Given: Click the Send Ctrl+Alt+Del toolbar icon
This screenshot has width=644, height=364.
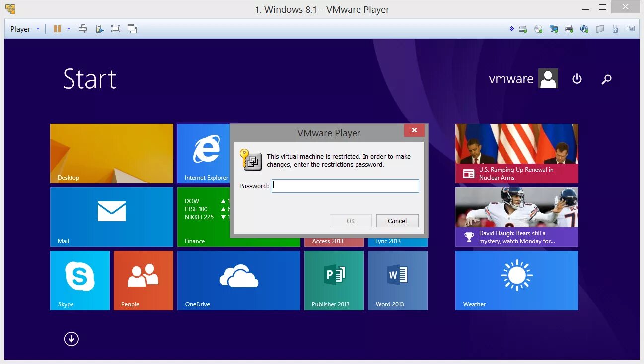Looking at the screenshot, I should point(83,29).
